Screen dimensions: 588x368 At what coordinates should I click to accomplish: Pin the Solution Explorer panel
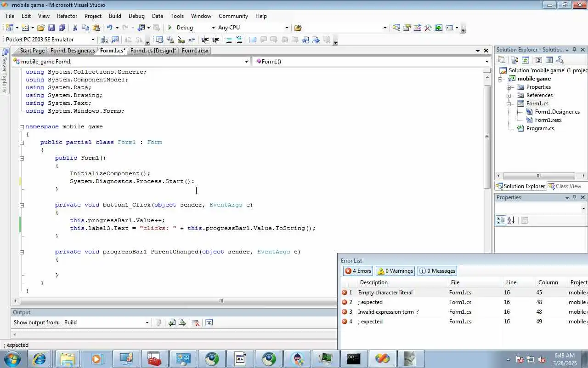(574, 50)
